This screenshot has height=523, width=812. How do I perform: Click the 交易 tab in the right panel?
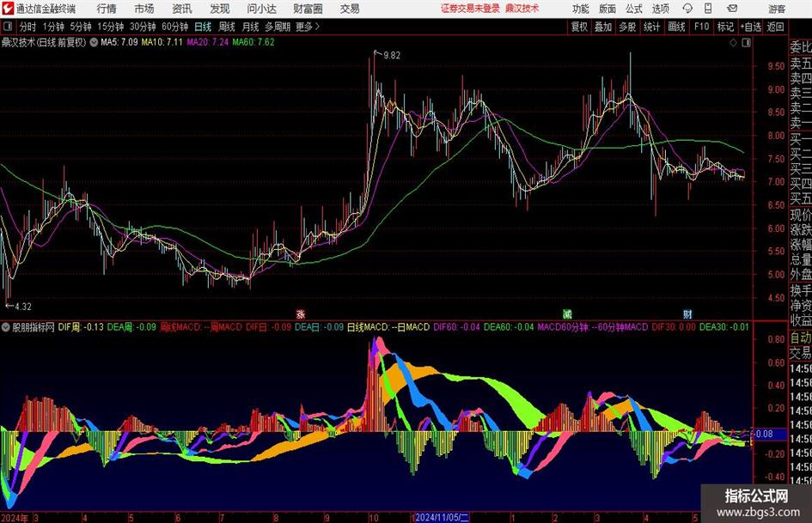801,353
